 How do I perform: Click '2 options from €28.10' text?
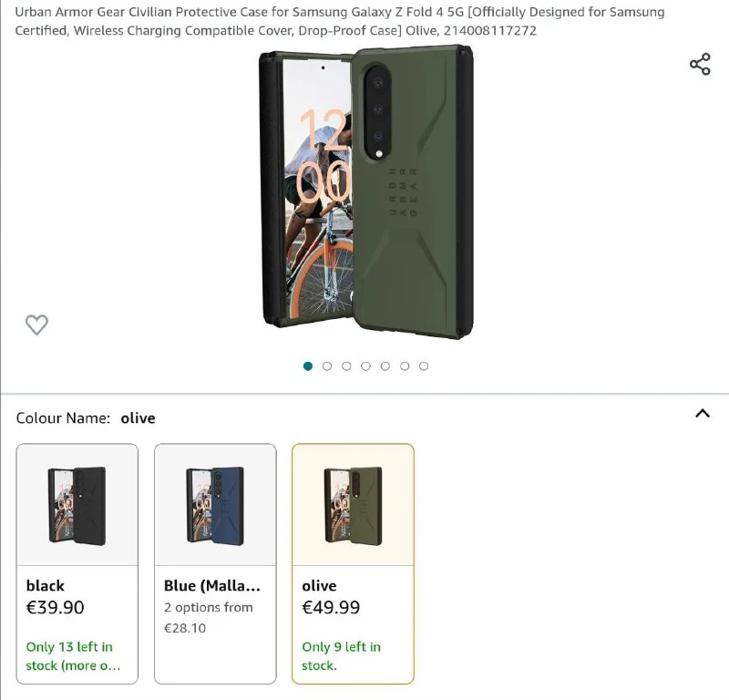coord(209,617)
